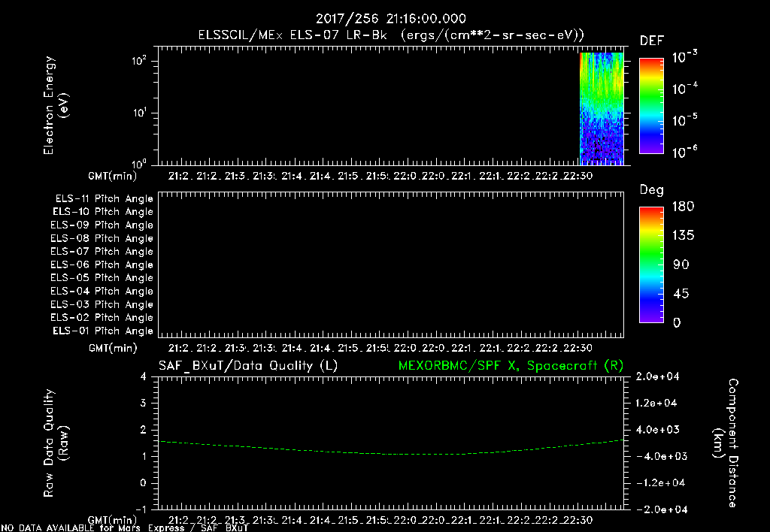The image size is (770, 532).
Task: Click the 22:30 time label under pitch angle panel
Action: pos(577,348)
